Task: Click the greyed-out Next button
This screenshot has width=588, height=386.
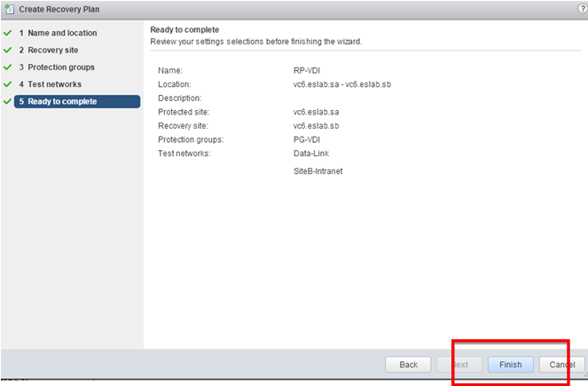Action: point(459,365)
